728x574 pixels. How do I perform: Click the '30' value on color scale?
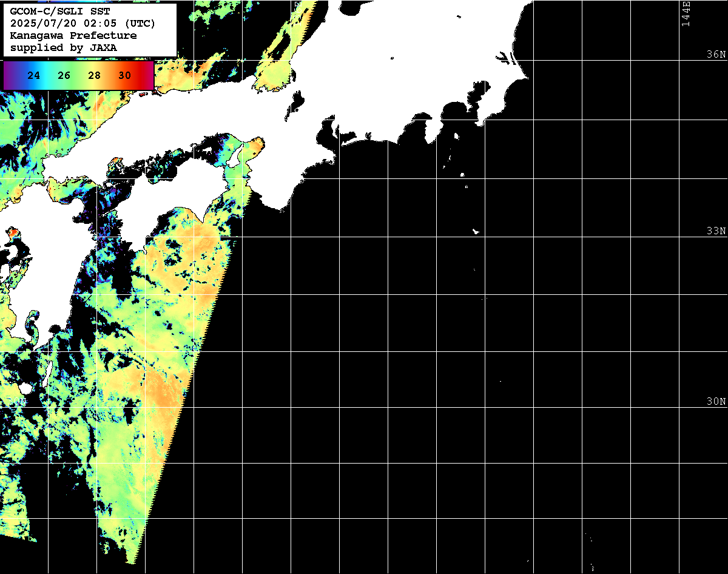tap(124, 76)
